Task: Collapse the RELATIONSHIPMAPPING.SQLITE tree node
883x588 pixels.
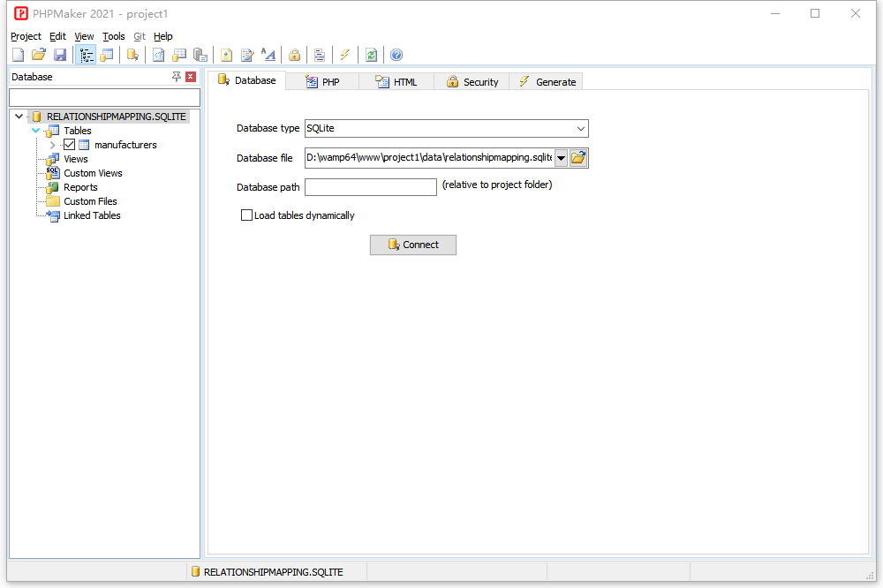Action: 19,117
